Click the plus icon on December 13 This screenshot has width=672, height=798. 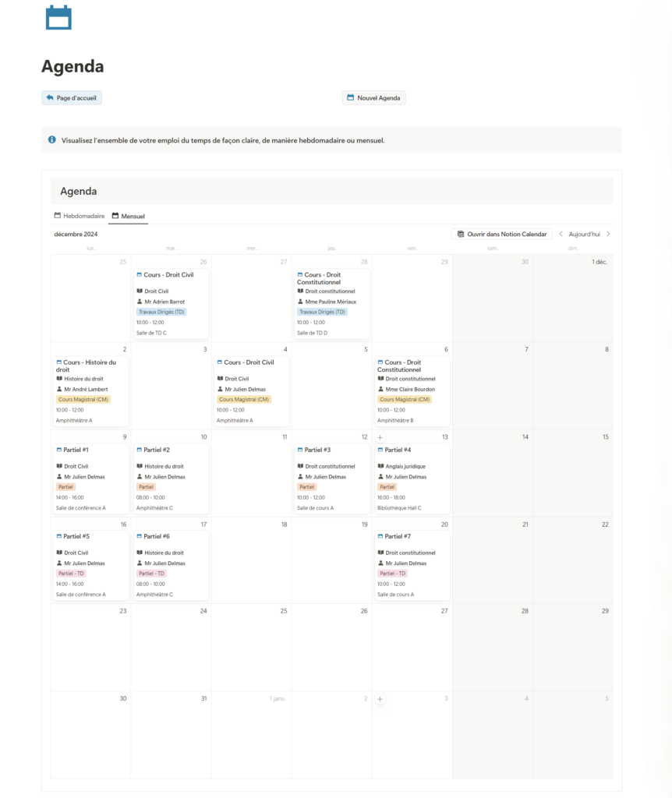point(380,438)
